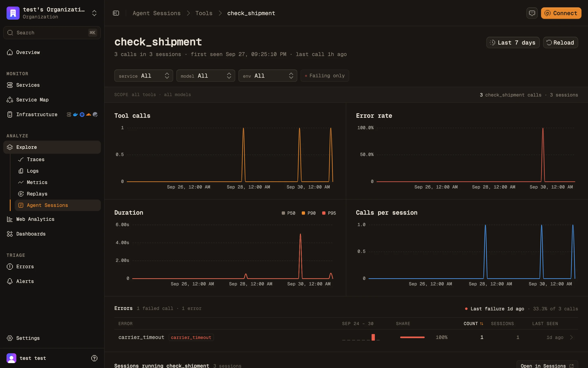Click the Overview home icon
This screenshot has height=368, width=588.
[10, 52]
